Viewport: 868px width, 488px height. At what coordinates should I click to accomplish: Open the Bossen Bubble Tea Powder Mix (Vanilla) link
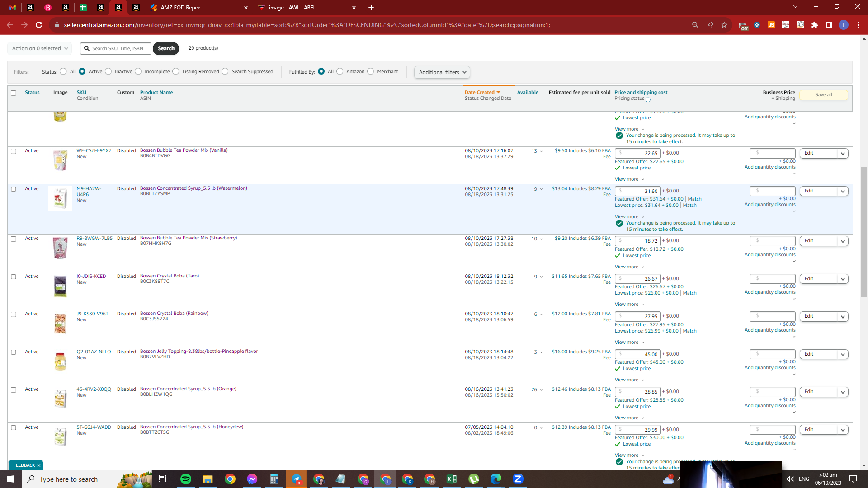tap(184, 150)
